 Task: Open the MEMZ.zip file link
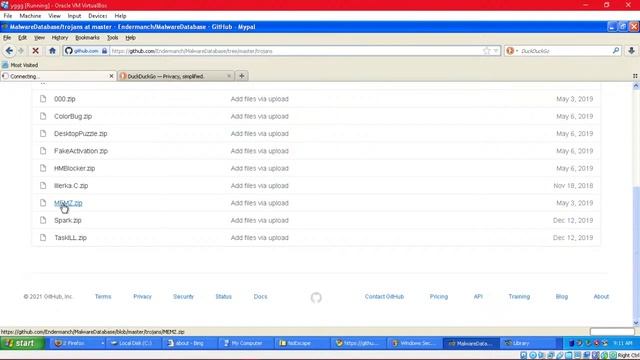tap(68, 203)
